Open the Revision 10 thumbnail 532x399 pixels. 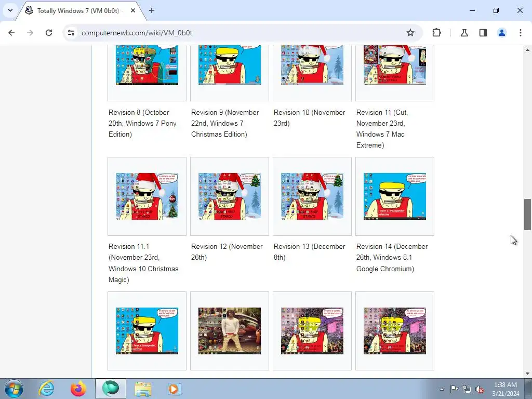pos(312,65)
